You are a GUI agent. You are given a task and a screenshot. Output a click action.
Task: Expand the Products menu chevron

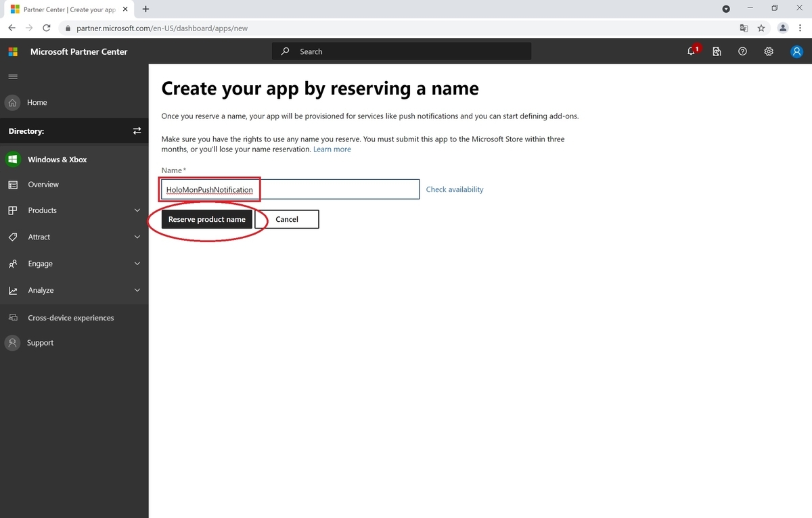click(137, 210)
